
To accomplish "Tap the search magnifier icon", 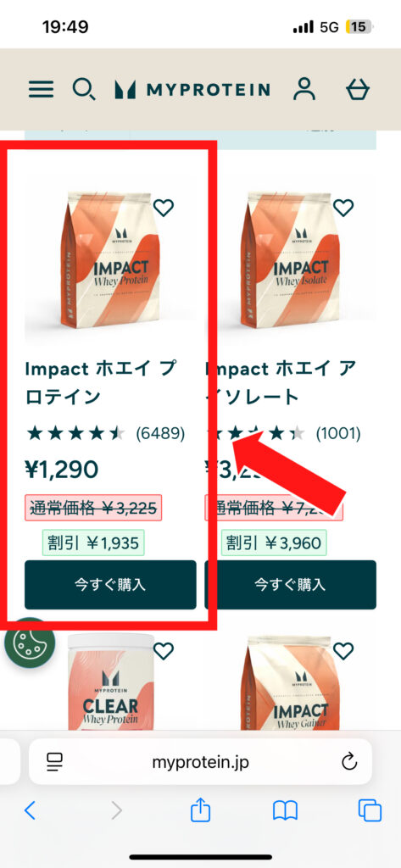I will 84,89.
